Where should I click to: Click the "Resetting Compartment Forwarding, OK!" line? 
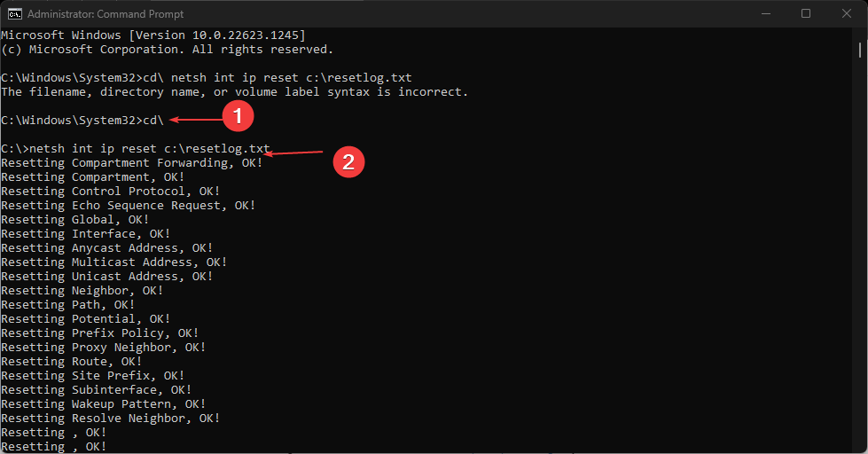click(131, 162)
